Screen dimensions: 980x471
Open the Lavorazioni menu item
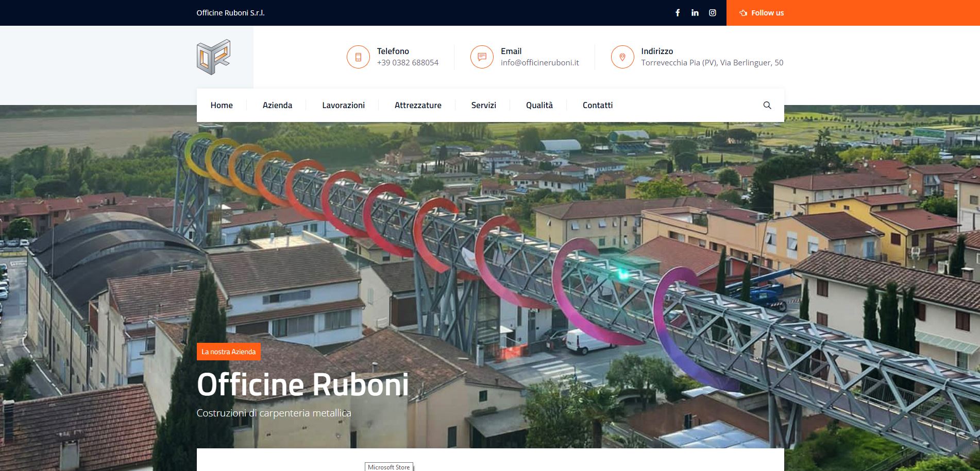point(343,106)
